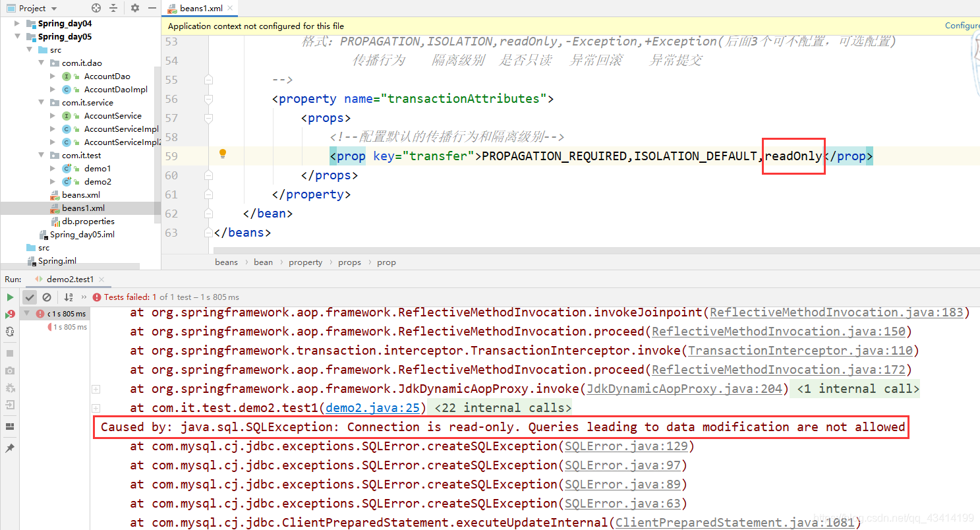Toggle show ignored tests icon
Viewport: 980px width, 530px height.
coord(47,297)
